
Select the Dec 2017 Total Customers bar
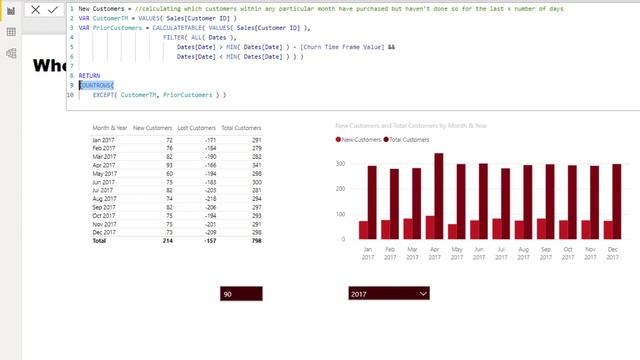(617, 202)
